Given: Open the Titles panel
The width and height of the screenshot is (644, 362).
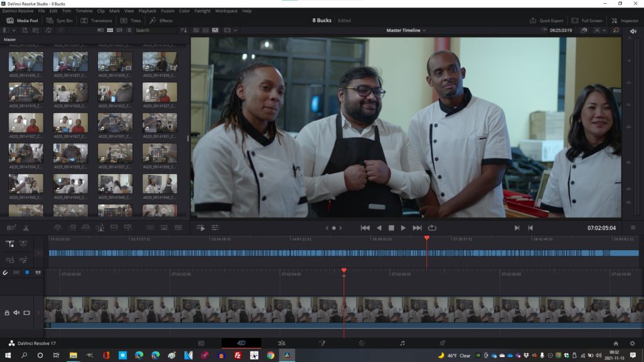Looking at the screenshot, I should click(131, 21).
